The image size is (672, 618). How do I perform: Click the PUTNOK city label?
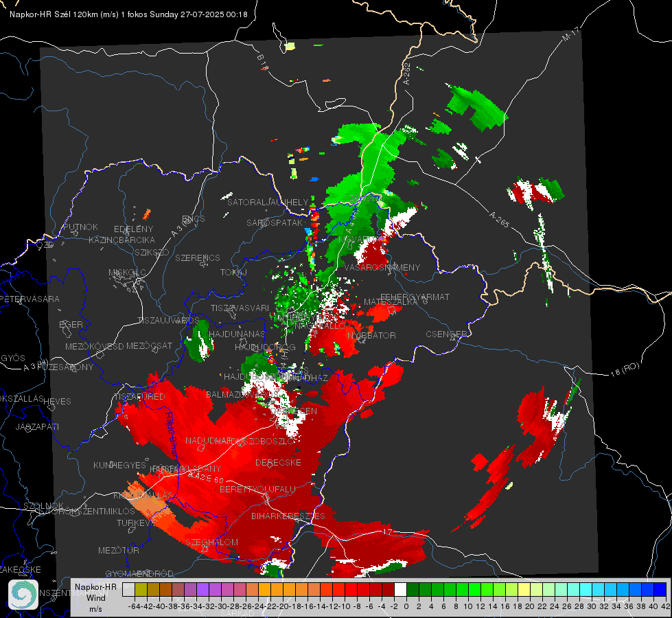pyautogui.click(x=80, y=227)
